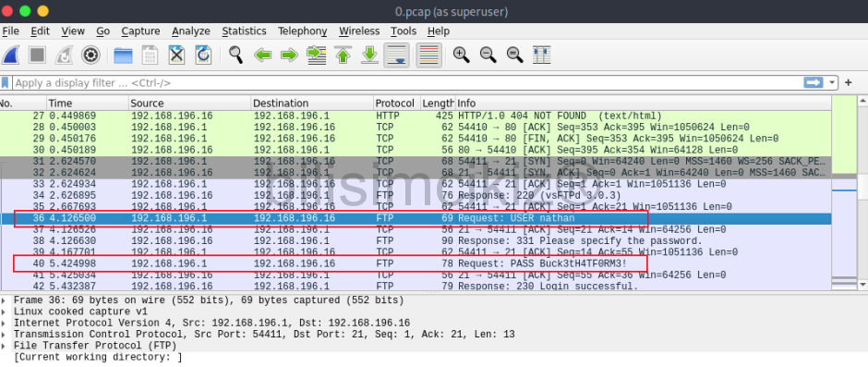The image size is (868, 367).
Task: Jump to the first packet
Action: [344, 55]
